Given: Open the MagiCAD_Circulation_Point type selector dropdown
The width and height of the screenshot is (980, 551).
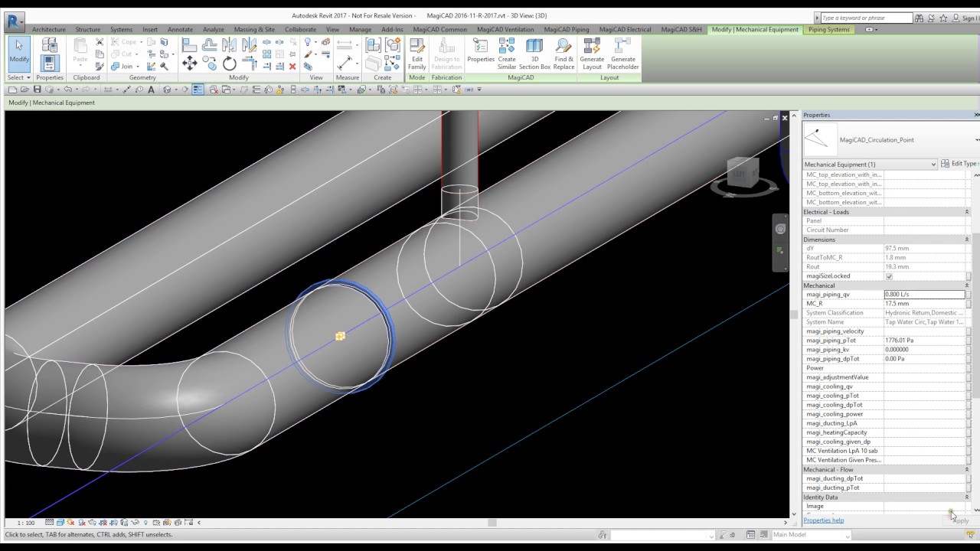Looking at the screenshot, I should 977,140.
